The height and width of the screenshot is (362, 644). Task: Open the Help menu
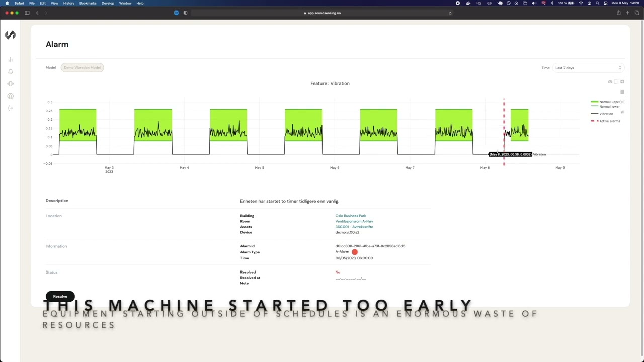click(140, 3)
